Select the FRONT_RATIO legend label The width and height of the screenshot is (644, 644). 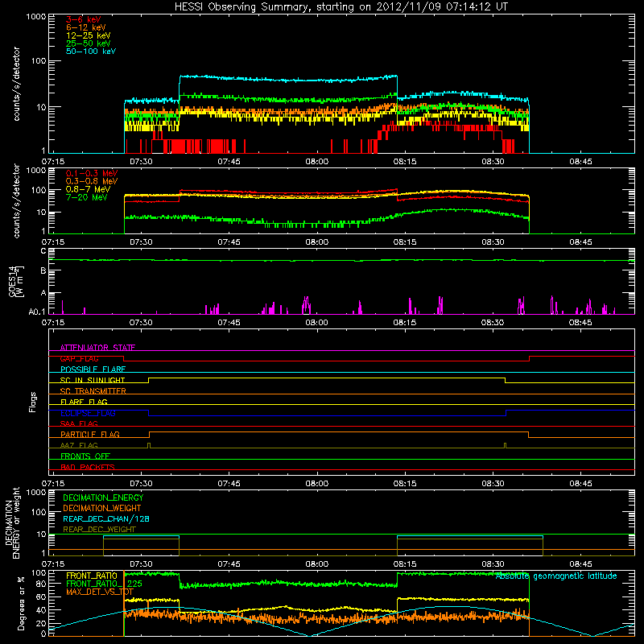(x=92, y=576)
